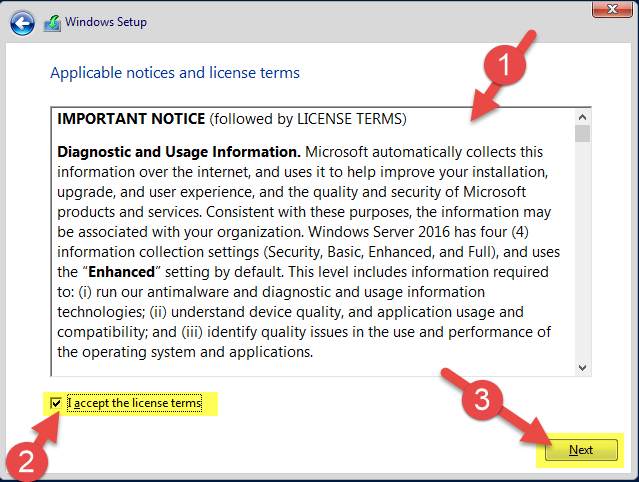The height and width of the screenshot is (482, 639).
Task: Click the 'IMPORTANT NOTICE' heading in license text
Action: tap(131, 119)
